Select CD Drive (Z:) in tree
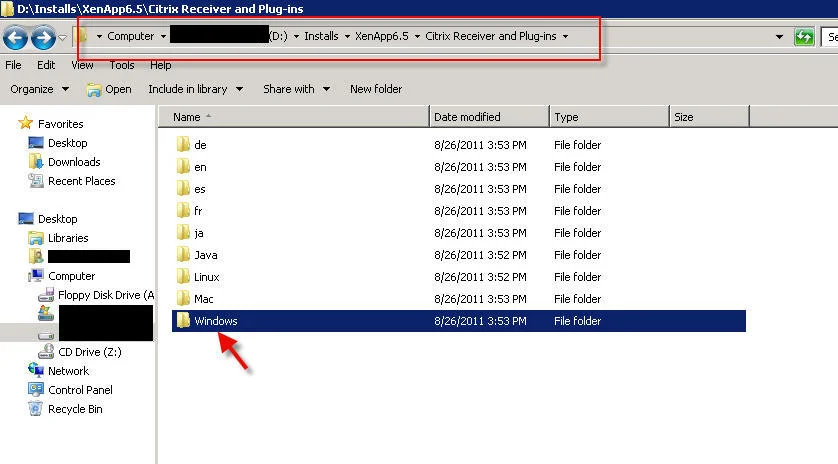This screenshot has height=464, width=838. 90,352
